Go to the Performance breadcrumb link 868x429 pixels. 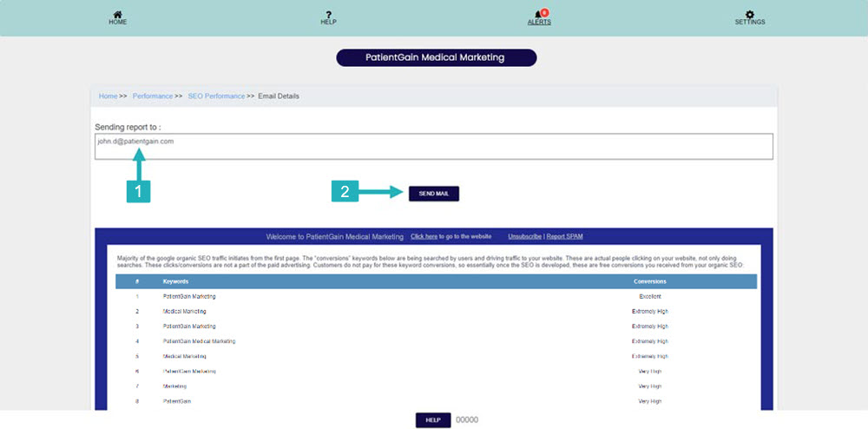[x=153, y=96]
